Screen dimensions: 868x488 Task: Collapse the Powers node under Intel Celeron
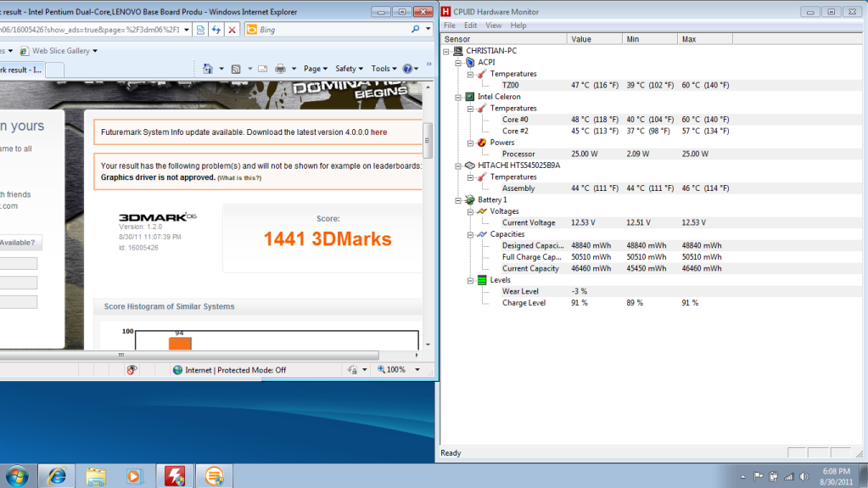coord(471,143)
